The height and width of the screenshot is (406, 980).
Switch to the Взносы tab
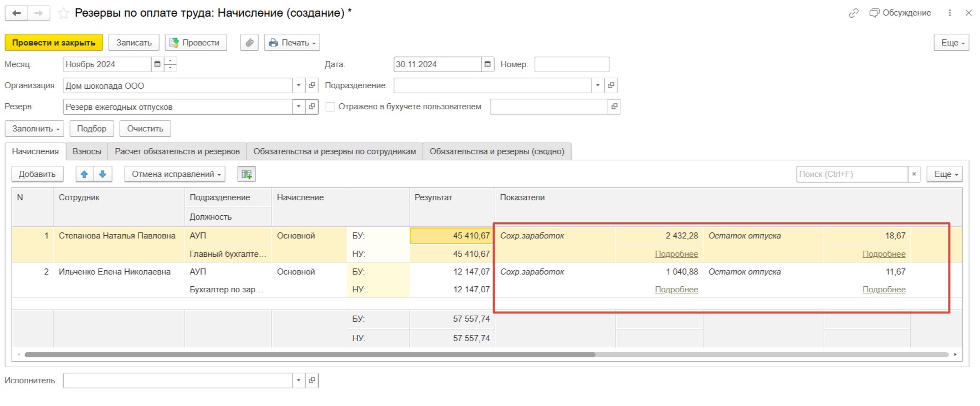click(86, 151)
